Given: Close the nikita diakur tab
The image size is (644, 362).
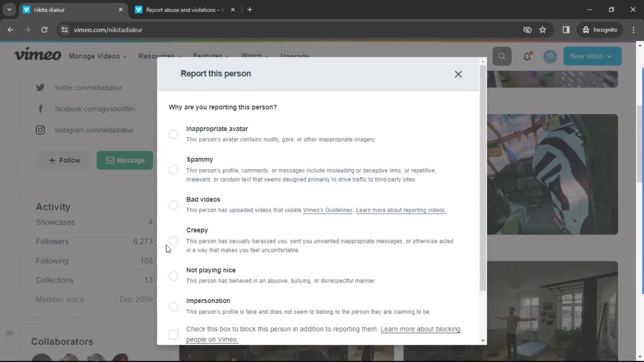Looking at the screenshot, I should 120,10.
